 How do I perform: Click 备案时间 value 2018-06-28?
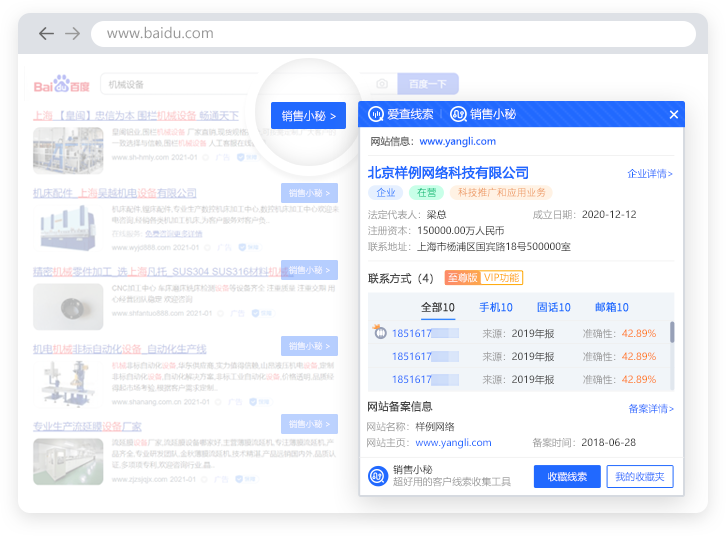[608, 443]
